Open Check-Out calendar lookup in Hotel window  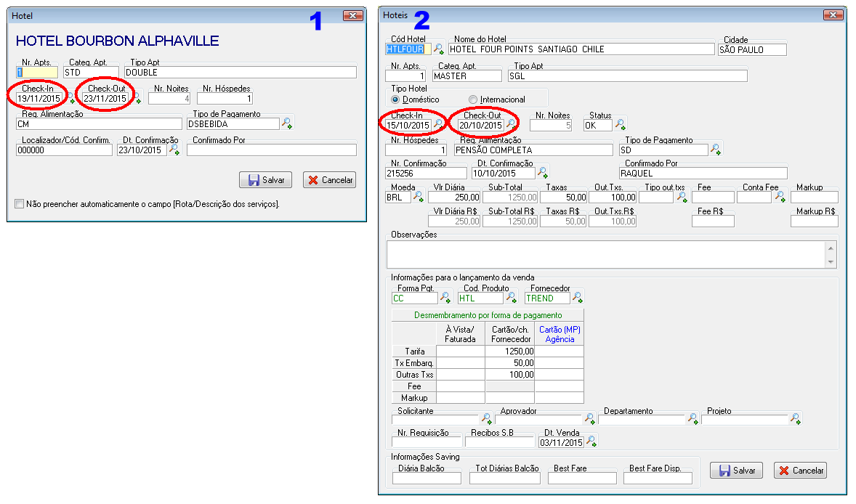(x=137, y=99)
